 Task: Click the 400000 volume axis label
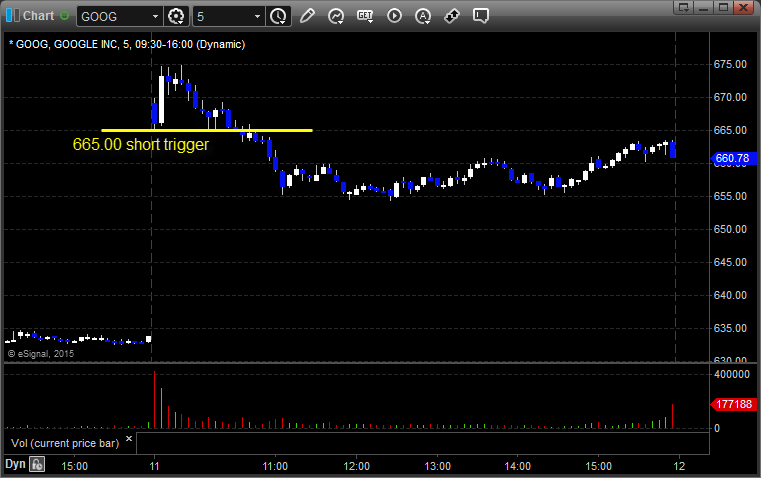click(732, 374)
